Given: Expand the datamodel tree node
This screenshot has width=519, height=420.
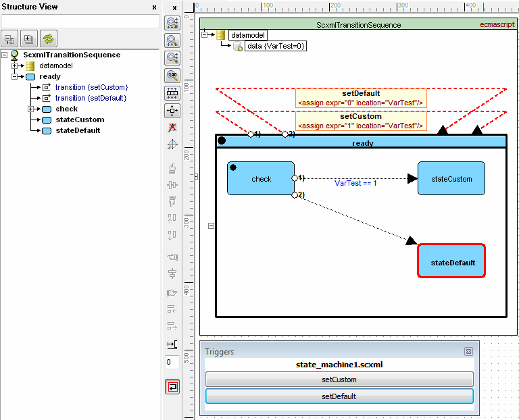Looking at the screenshot, I should click(15, 66).
